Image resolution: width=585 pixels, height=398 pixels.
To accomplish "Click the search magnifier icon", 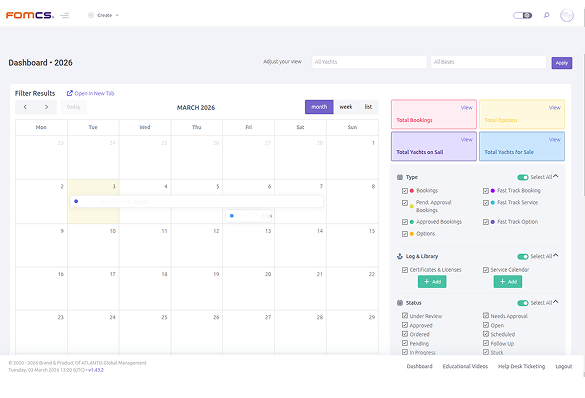I will tap(546, 15).
